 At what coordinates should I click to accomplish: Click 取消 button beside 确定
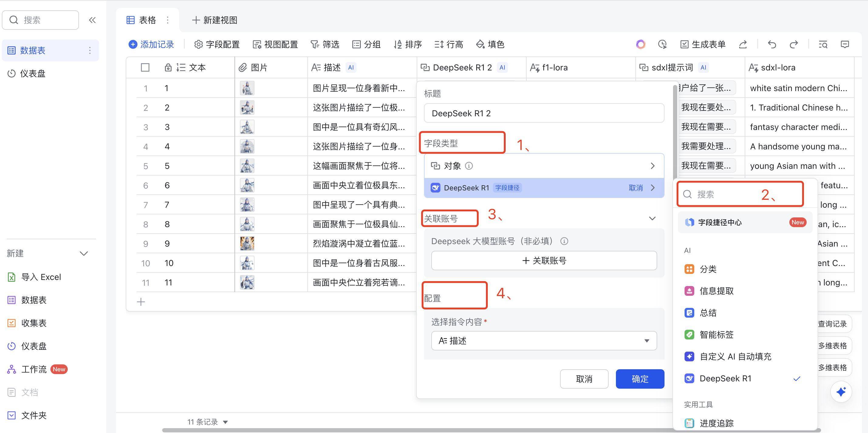click(584, 379)
